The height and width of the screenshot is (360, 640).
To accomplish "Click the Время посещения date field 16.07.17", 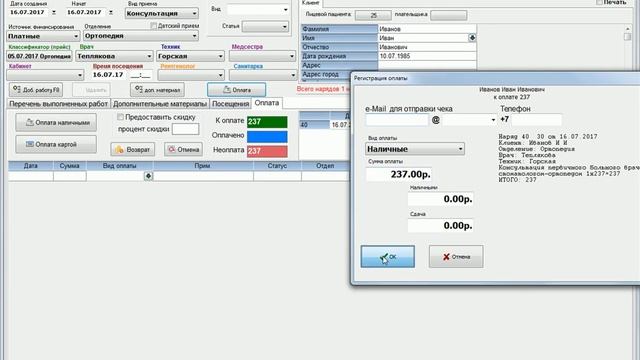I will 108,75.
